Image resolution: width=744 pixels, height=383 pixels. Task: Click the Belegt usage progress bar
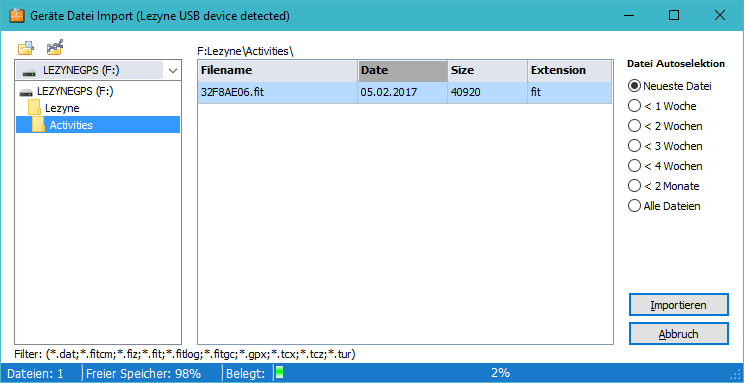click(501, 373)
